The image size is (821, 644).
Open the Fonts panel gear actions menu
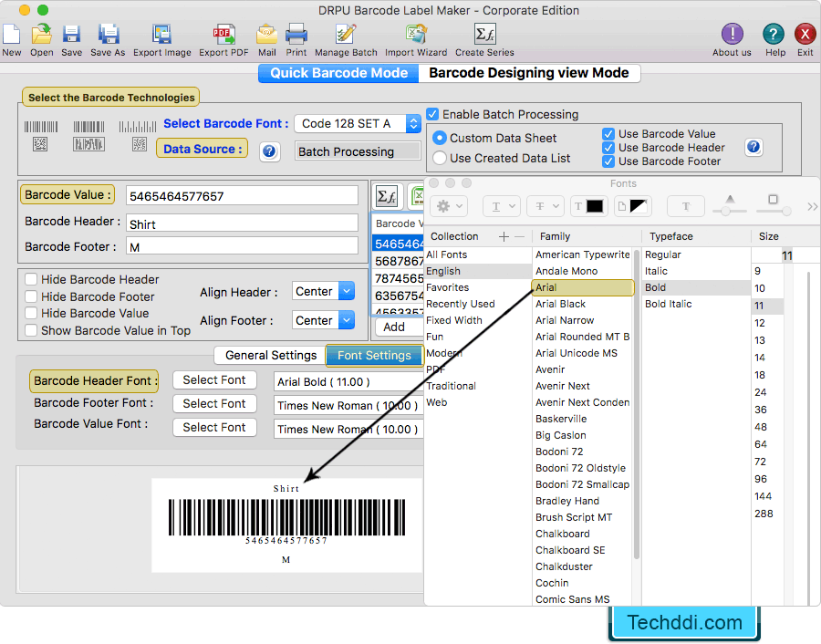pos(449,206)
